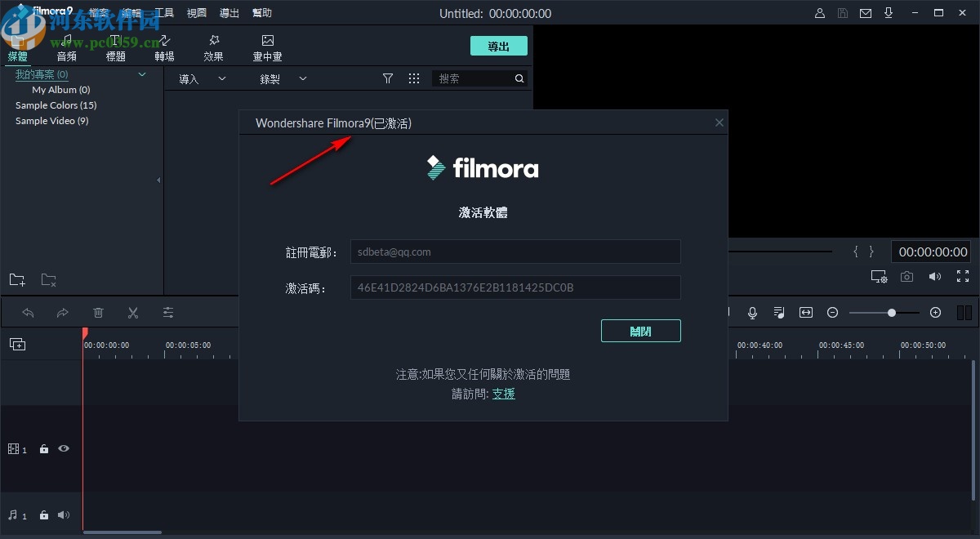980x539 pixels.
Task: Click the search magnifier icon
Action: [519, 78]
